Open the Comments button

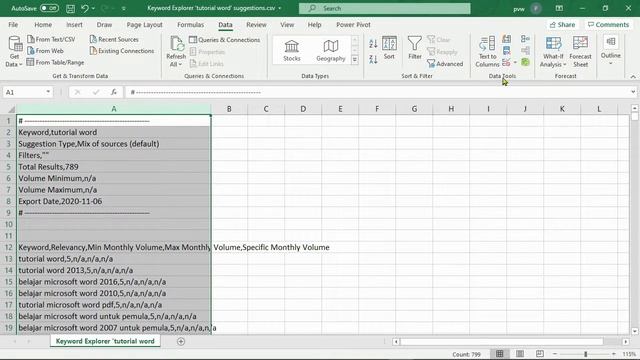608,24
